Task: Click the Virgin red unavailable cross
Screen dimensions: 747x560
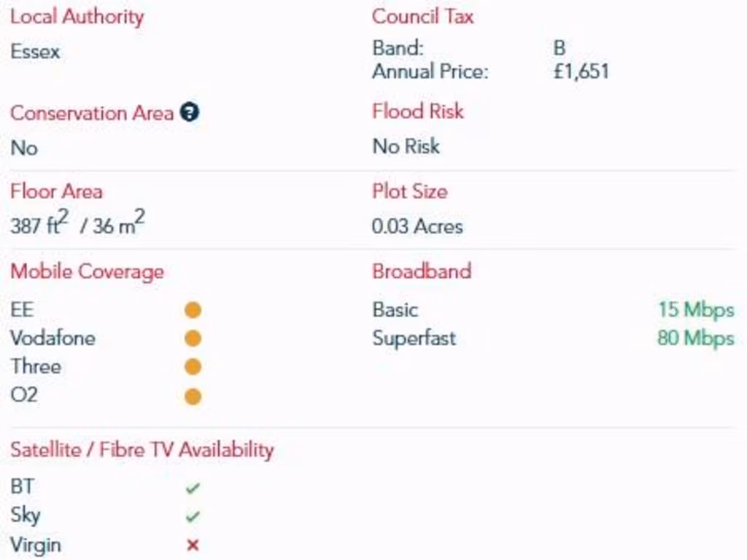Action: click(193, 545)
